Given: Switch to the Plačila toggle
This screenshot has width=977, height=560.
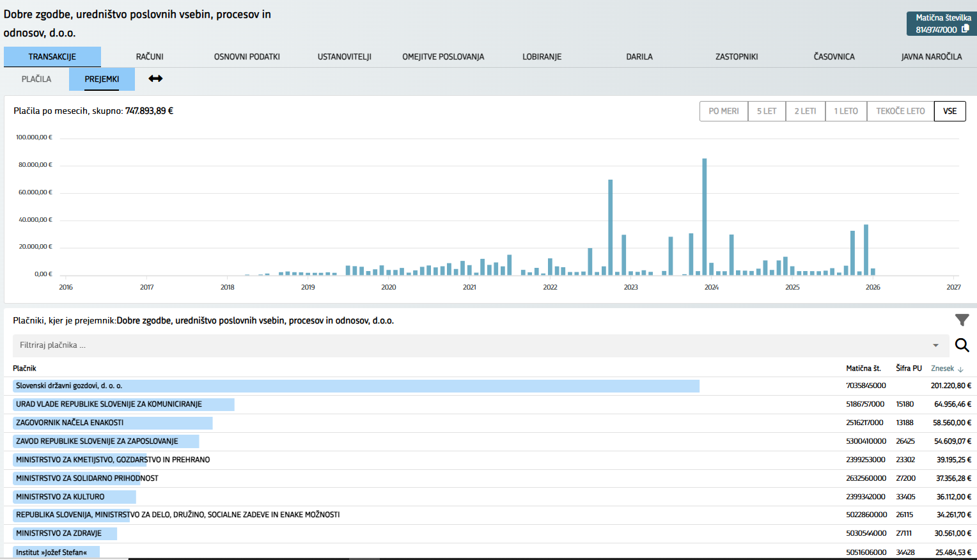Looking at the screenshot, I should click(x=36, y=79).
